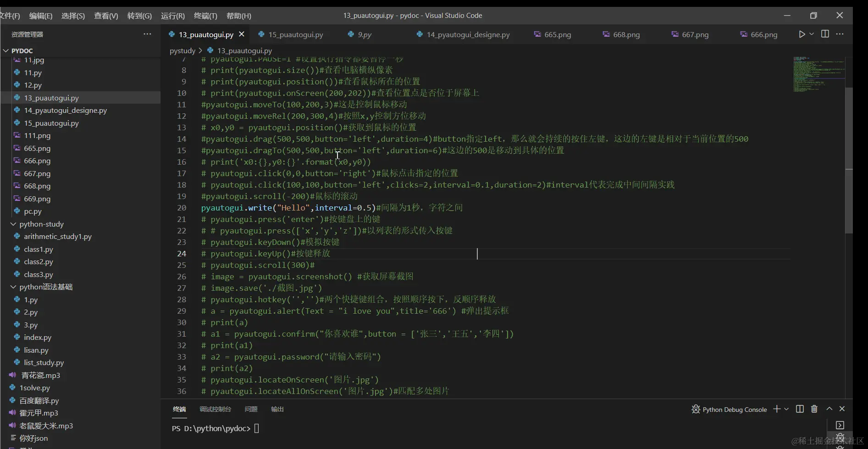Open 老鼠爱大米.mp3 in the explorer

pyautogui.click(x=46, y=426)
